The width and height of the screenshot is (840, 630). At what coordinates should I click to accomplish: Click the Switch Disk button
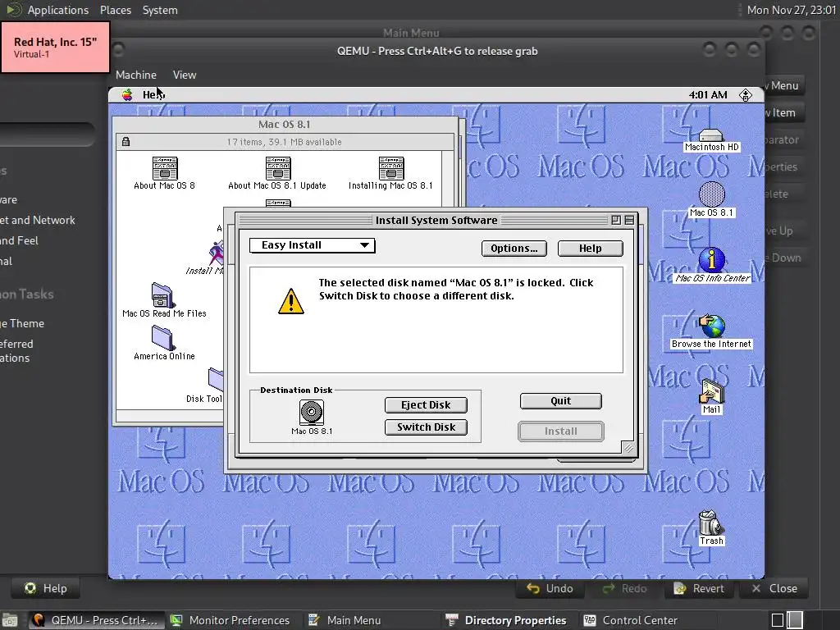pos(426,427)
